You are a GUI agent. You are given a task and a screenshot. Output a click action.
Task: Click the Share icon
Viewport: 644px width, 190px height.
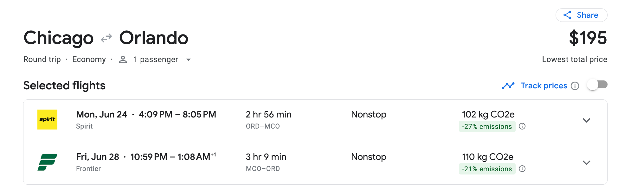point(567,15)
